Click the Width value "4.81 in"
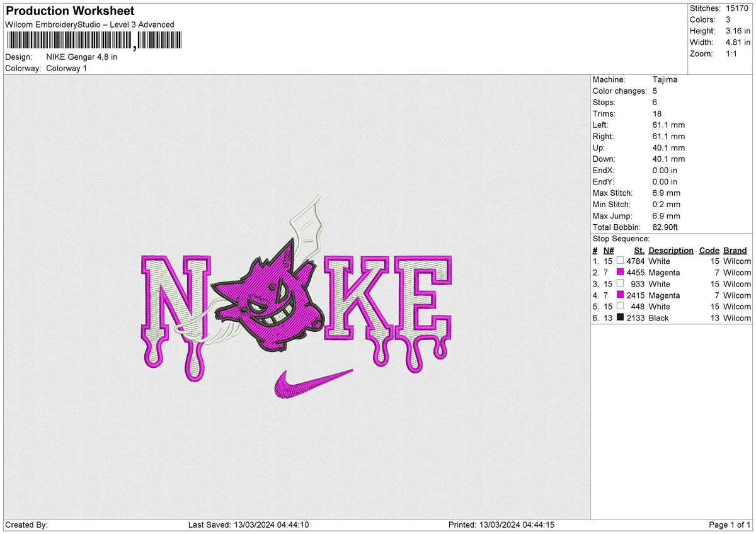 738,42
